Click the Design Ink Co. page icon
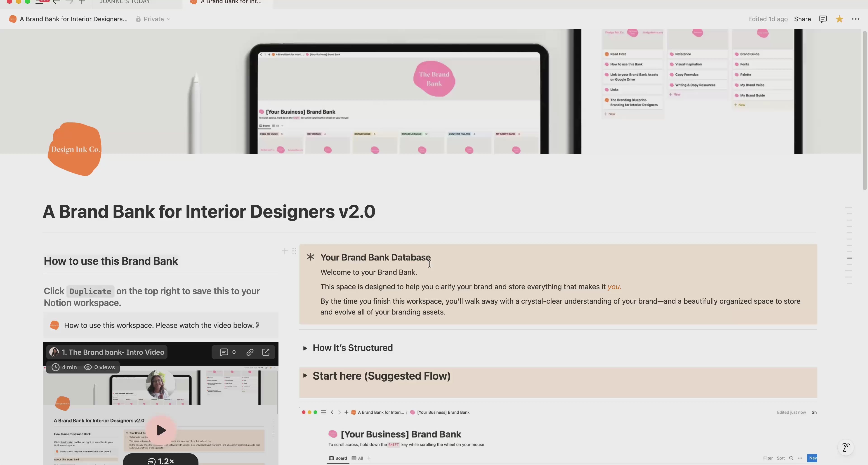This screenshot has width=868, height=465. coord(74,149)
